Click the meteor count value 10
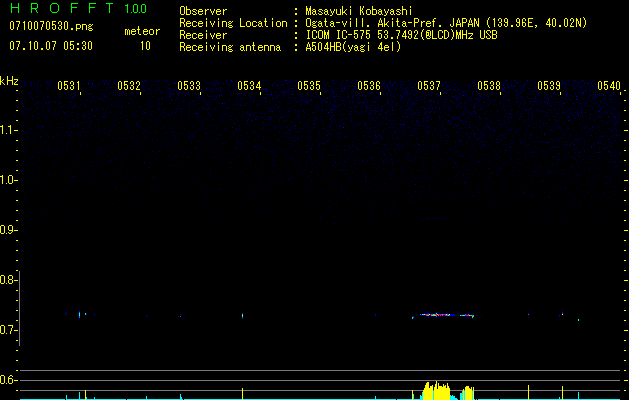Screen dimensions: 629x400 click(145, 46)
